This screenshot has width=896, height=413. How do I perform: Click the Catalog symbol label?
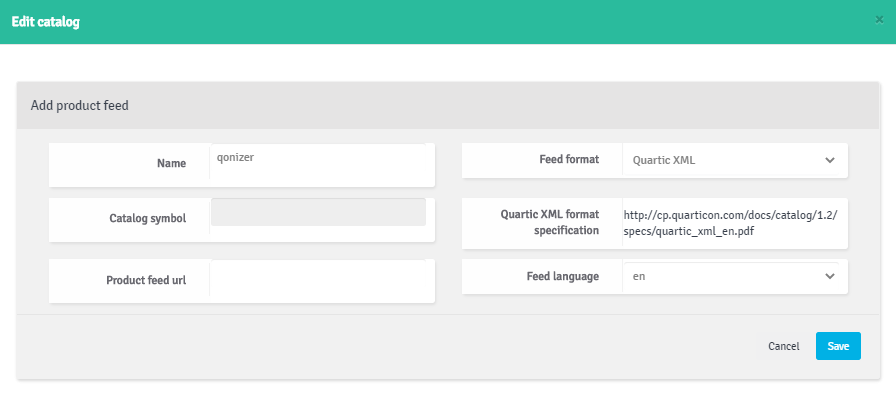pyautogui.click(x=147, y=218)
